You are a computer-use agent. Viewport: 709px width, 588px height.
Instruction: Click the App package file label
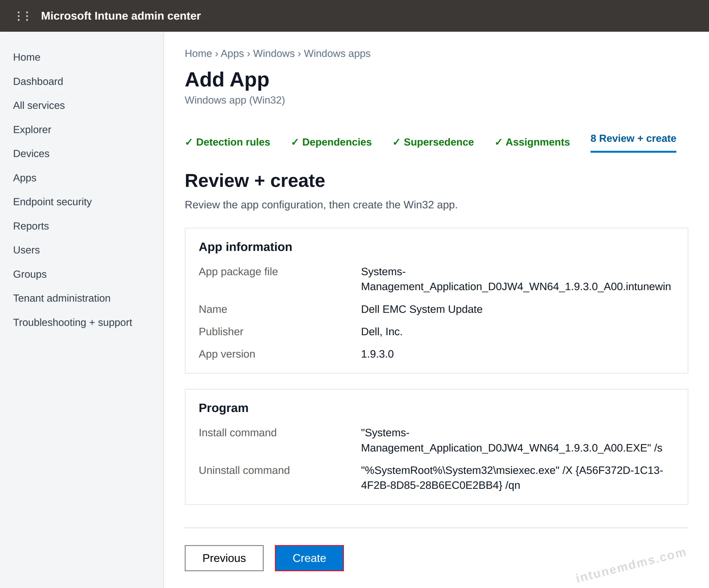238,272
